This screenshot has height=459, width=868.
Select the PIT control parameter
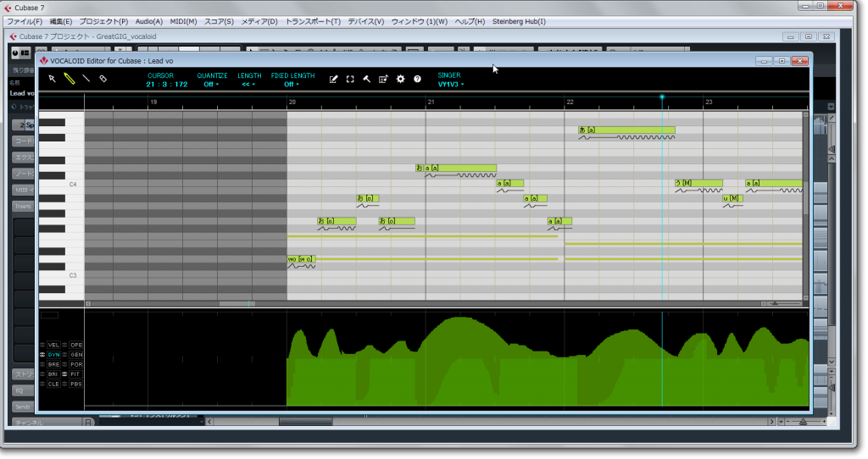(x=75, y=373)
